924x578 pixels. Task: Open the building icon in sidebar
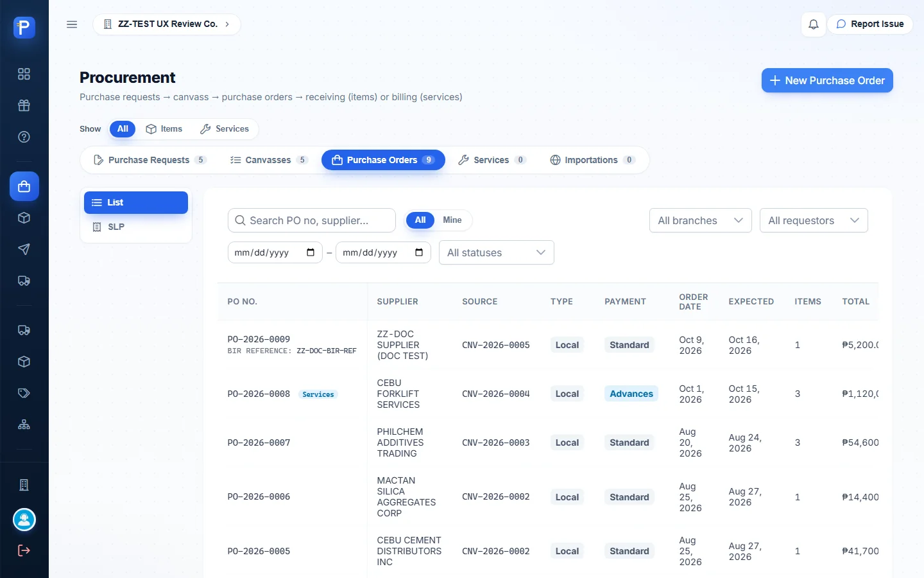pyautogui.click(x=24, y=485)
